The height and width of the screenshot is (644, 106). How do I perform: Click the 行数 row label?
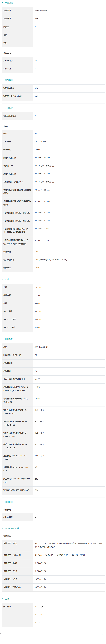point(5,35)
